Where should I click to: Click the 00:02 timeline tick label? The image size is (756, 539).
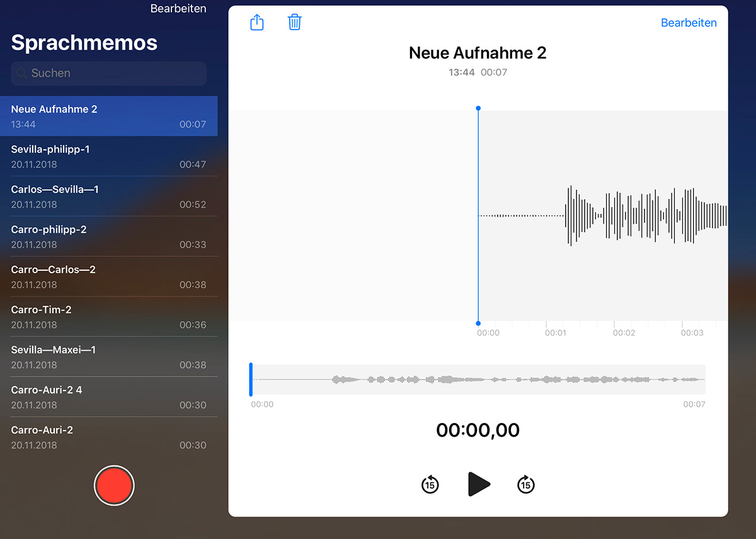(624, 332)
